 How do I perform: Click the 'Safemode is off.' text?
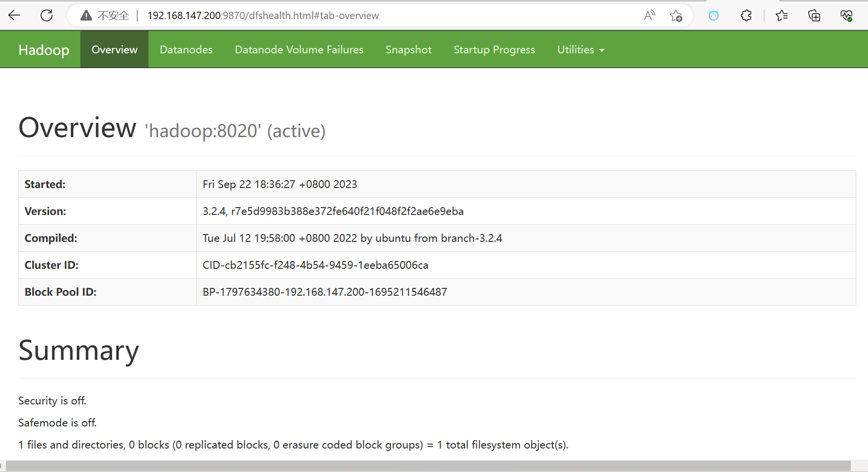point(57,423)
